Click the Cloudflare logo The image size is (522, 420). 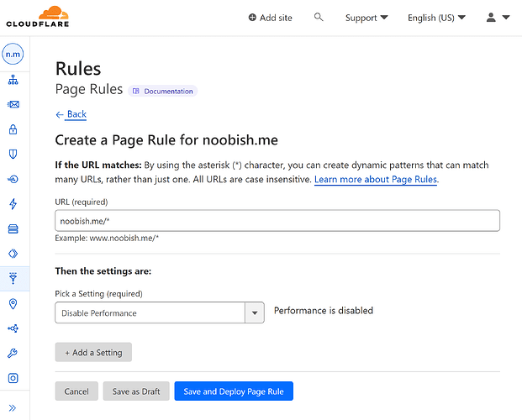click(x=38, y=17)
